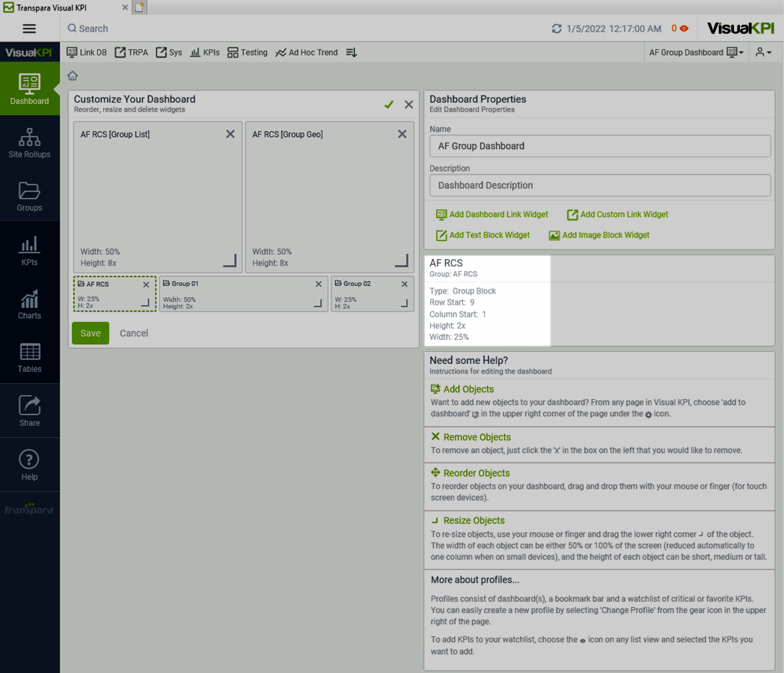
Task: Open the hamburger menu
Action: pos(29,28)
